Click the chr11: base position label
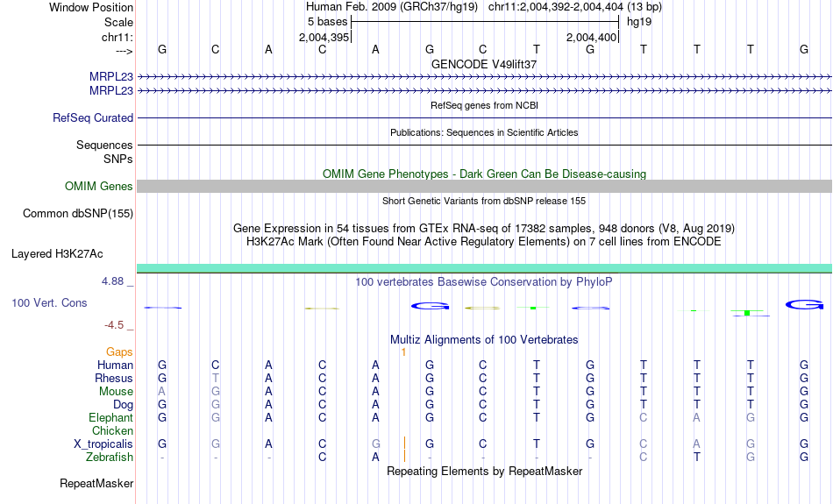The width and height of the screenshot is (833, 504). tap(117, 37)
